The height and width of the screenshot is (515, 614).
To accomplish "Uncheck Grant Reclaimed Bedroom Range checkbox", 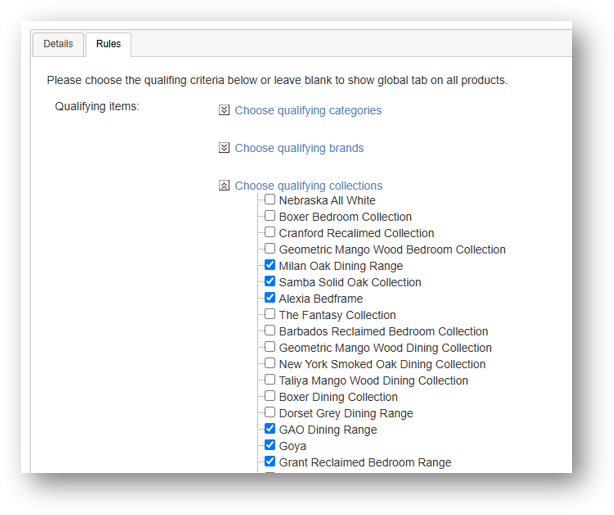I will point(270,461).
